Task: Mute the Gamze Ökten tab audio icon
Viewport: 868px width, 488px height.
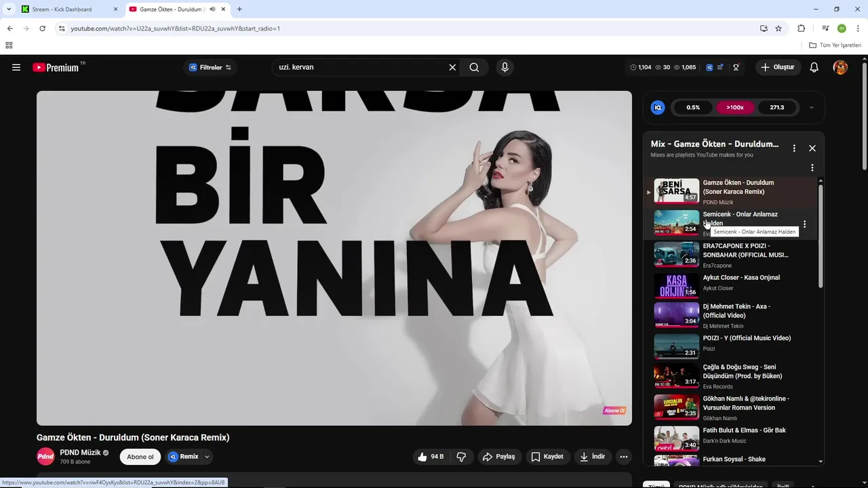Action: [x=212, y=9]
